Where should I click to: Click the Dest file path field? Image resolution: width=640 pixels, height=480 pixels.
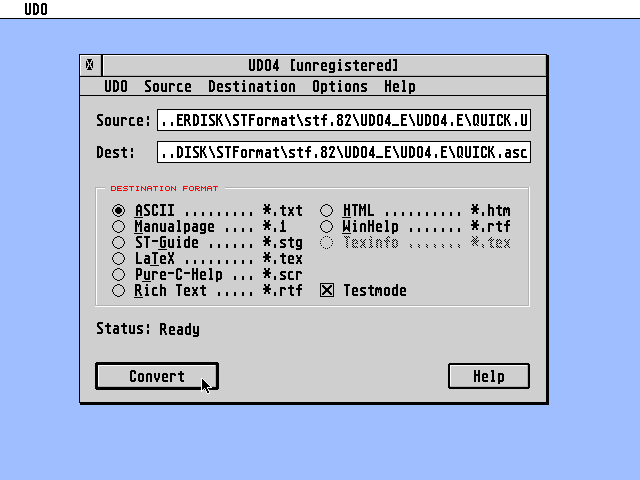[344, 152]
